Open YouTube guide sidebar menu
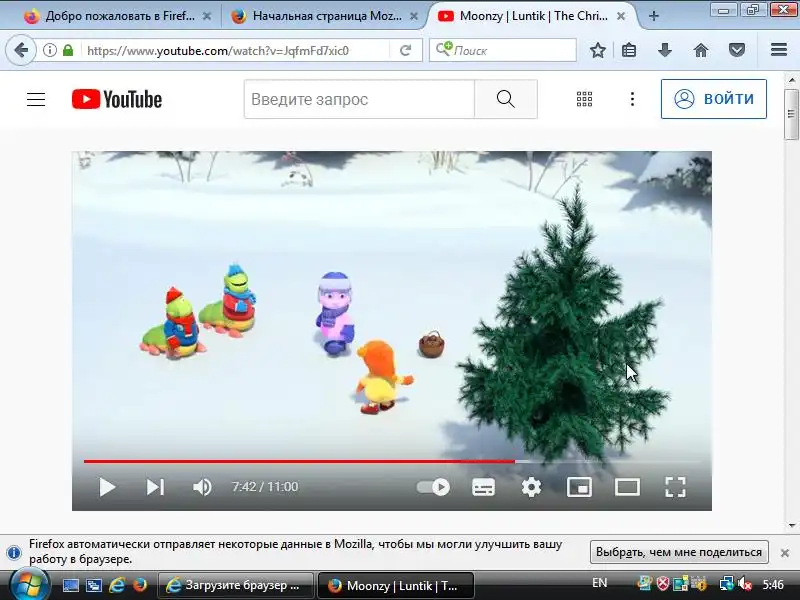This screenshot has width=800, height=600. pyautogui.click(x=36, y=99)
